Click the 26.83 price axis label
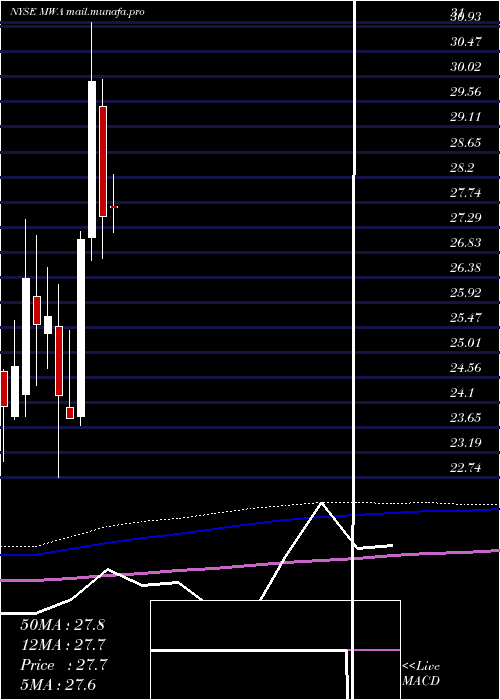 466,243
